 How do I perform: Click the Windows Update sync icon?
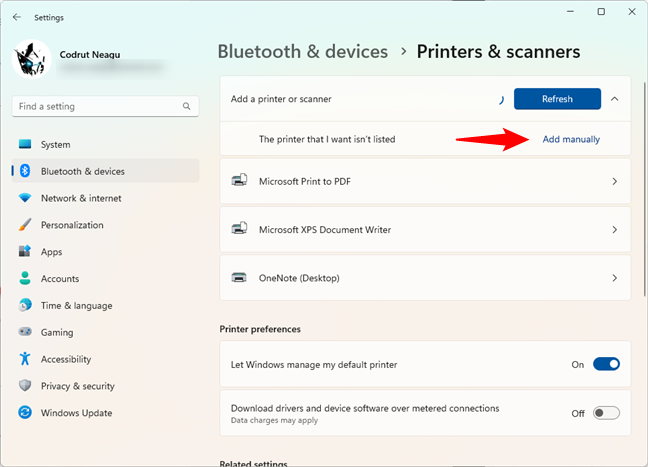tap(25, 412)
